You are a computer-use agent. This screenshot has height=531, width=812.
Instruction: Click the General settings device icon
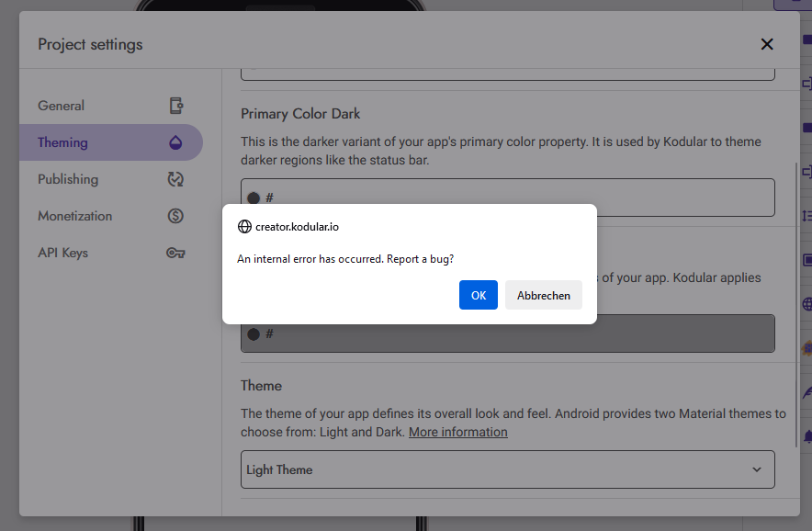pos(175,106)
